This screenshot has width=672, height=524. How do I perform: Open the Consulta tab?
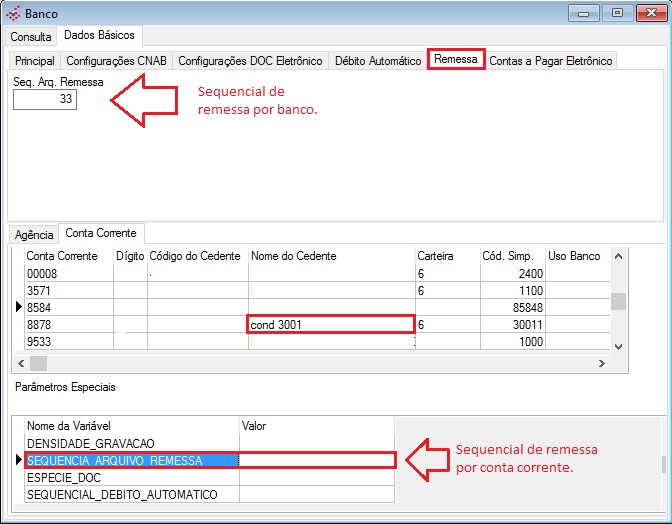click(31, 36)
